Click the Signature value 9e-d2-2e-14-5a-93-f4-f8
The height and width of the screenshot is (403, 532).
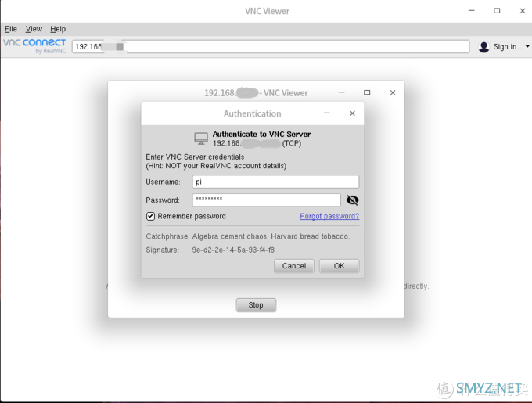pyautogui.click(x=233, y=250)
